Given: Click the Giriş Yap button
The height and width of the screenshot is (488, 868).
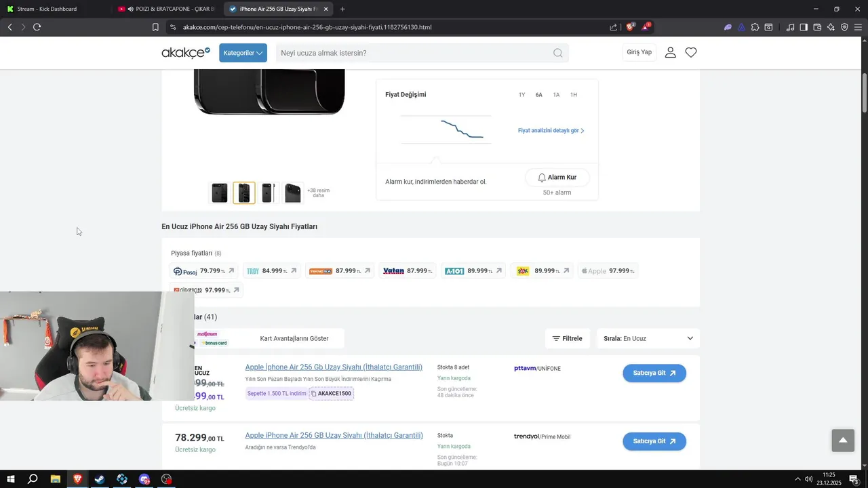Looking at the screenshot, I should point(639,52).
